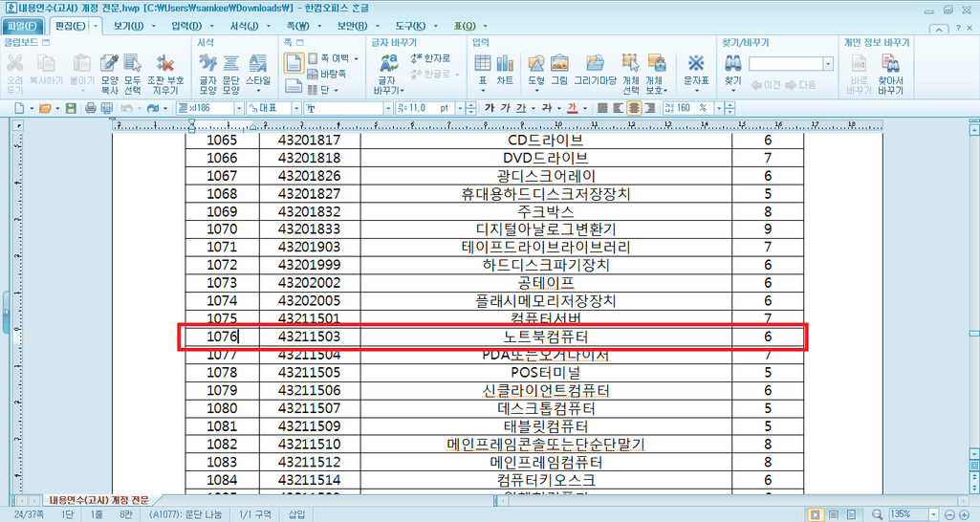Open the font size 11.0 pt dropdown
The width and height of the screenshot is (980, 522).
[458, 108]
